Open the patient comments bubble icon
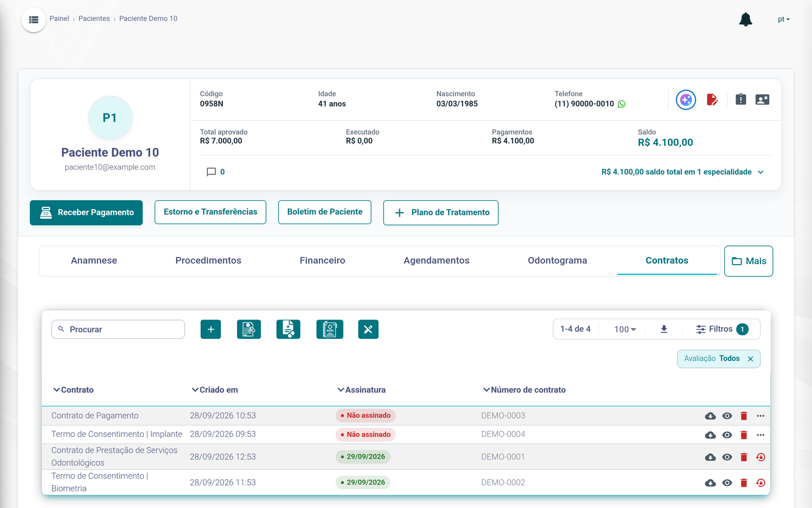The width and height of the screenshot is (812, 508). pyautogui.click(x=211, y=172)
